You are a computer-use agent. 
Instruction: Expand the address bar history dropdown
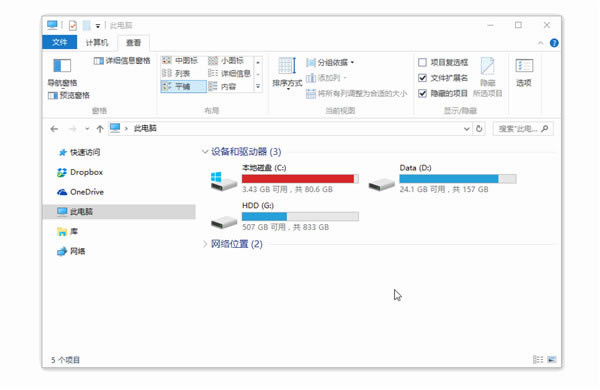[x=466, y=129]
